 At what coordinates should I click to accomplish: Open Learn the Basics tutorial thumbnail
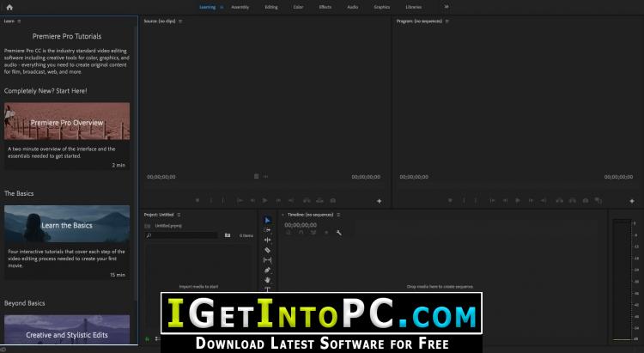(x=67, y=224)
